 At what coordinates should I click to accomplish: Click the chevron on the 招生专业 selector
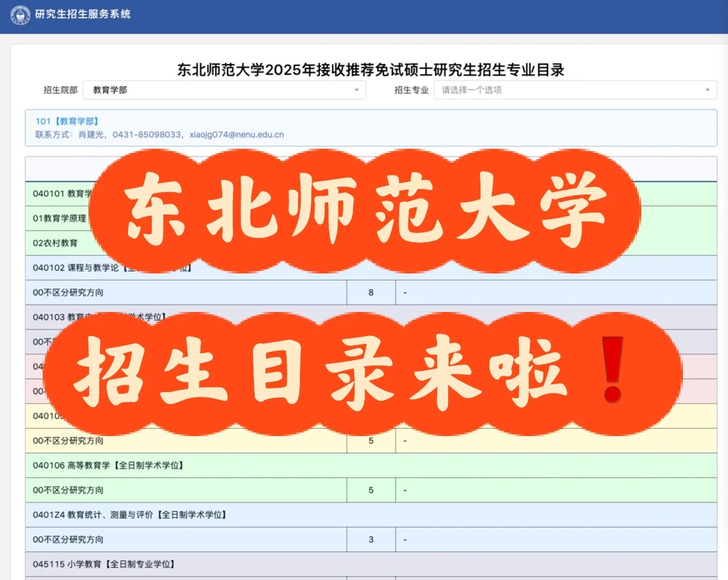(x=706, y=89)
